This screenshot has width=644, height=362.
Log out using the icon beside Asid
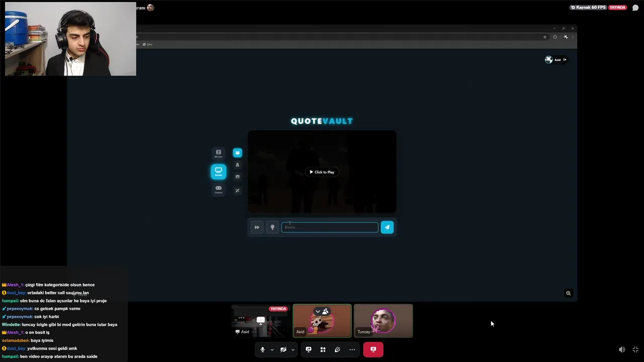(x=565, y=60)
